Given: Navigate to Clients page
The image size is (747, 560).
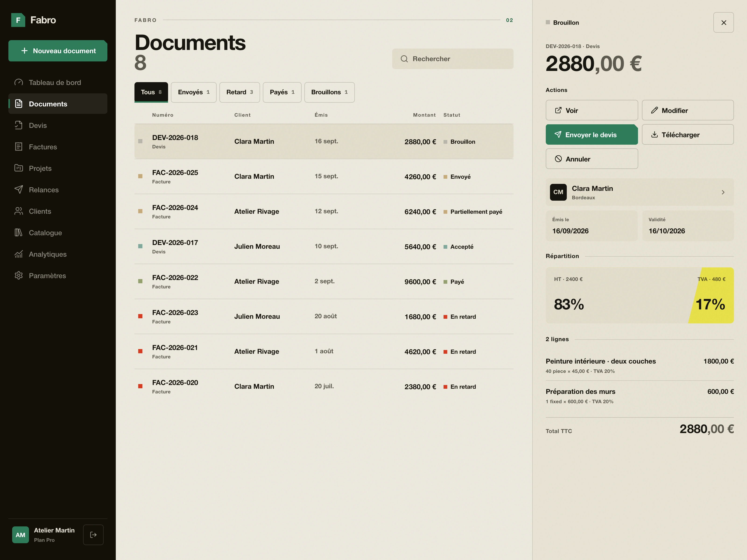Looking at the screenshot, I should 58,211.
